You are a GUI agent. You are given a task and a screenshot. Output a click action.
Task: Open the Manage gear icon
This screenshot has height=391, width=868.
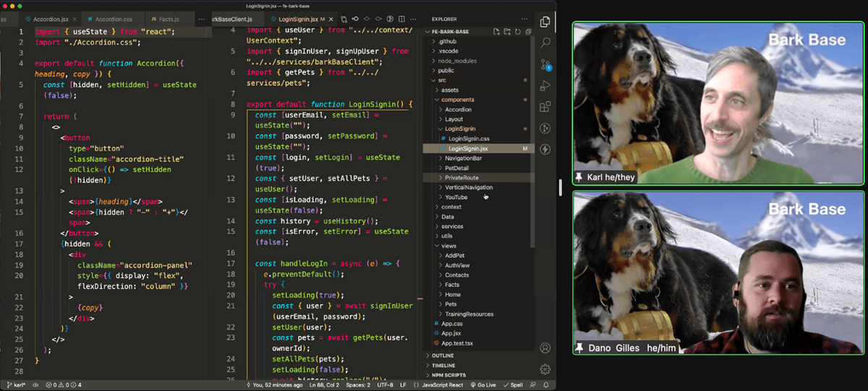545,369
